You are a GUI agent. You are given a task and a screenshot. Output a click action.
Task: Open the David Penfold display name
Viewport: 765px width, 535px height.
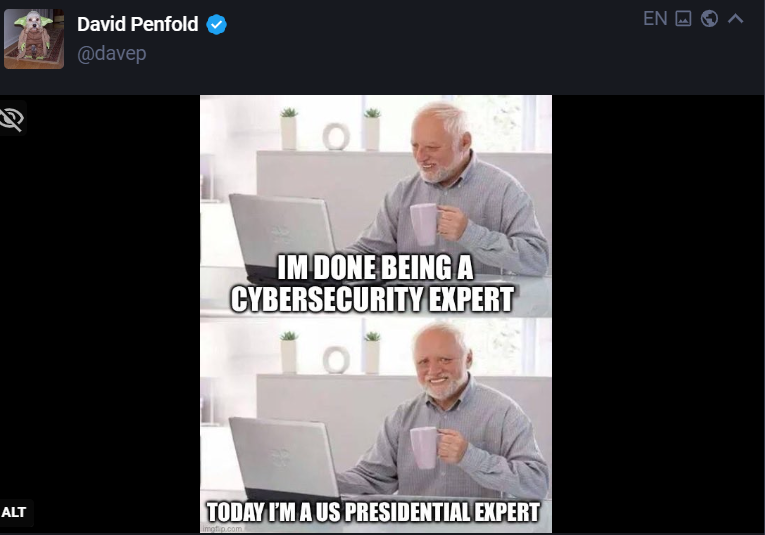(x=138, y=24)
